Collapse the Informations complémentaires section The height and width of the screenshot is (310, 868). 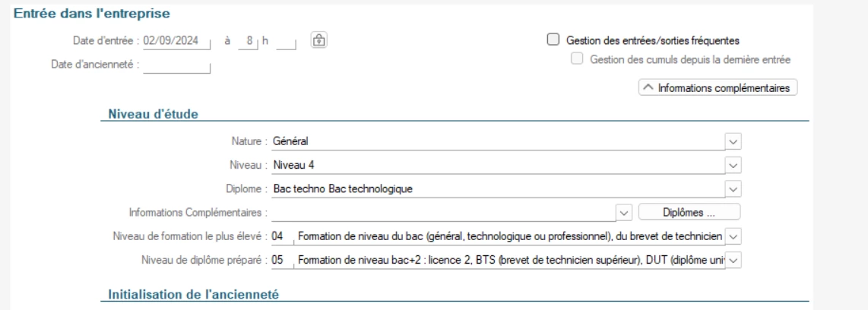[x=718, y=88]
